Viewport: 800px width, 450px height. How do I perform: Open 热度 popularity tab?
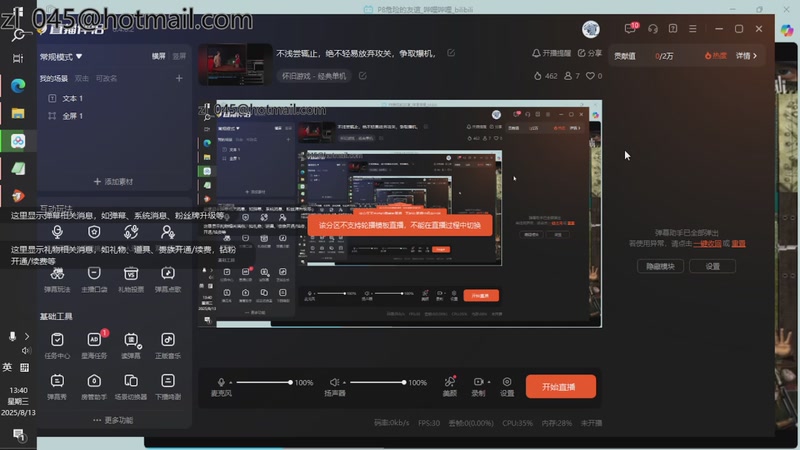[x=716, y=56]
